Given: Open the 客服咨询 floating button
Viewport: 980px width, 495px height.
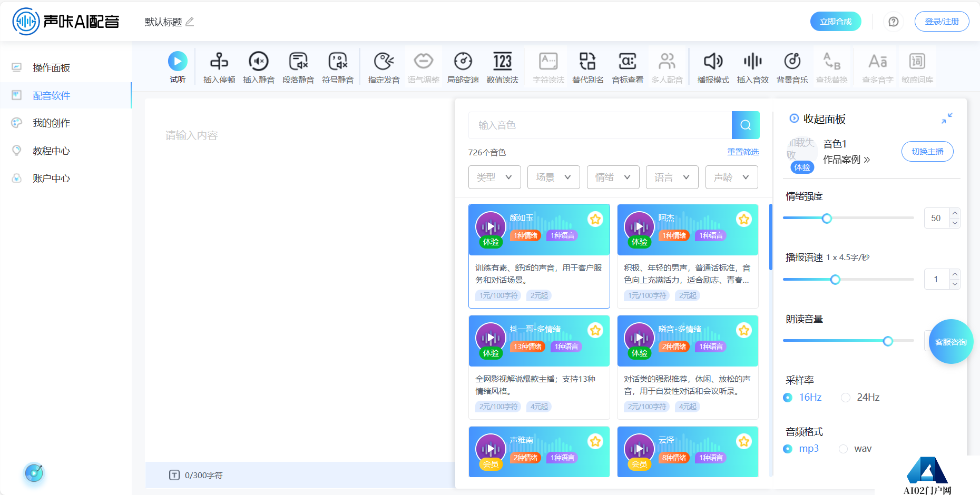Looking at the screenshot, I should (950, 342).
